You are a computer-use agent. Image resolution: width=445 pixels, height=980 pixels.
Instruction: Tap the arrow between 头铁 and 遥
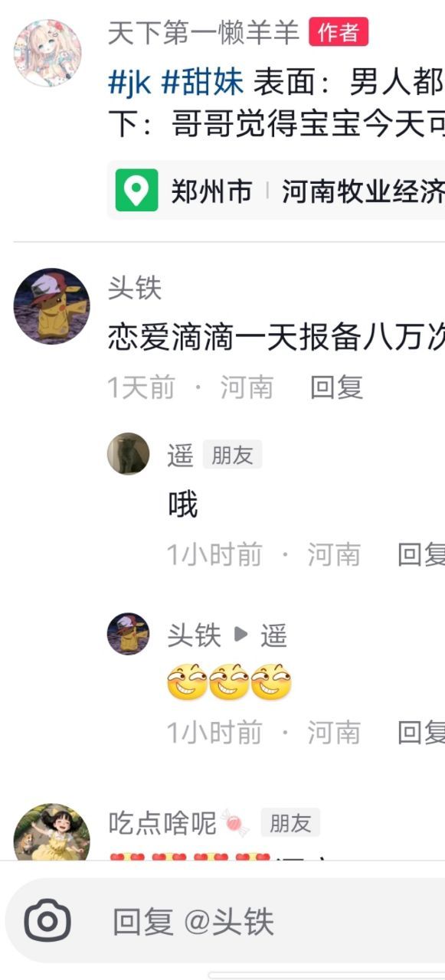pyautogui.click(x=241, y=635)
